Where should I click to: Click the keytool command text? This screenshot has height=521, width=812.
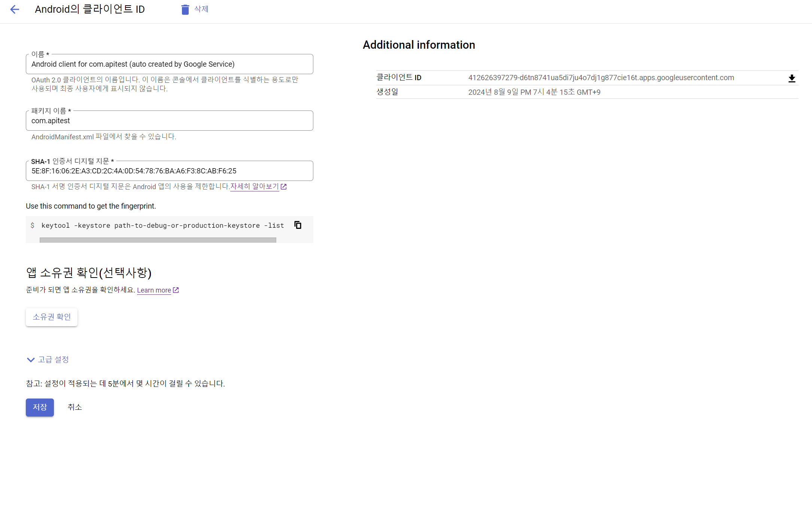(x=162, y=225)
